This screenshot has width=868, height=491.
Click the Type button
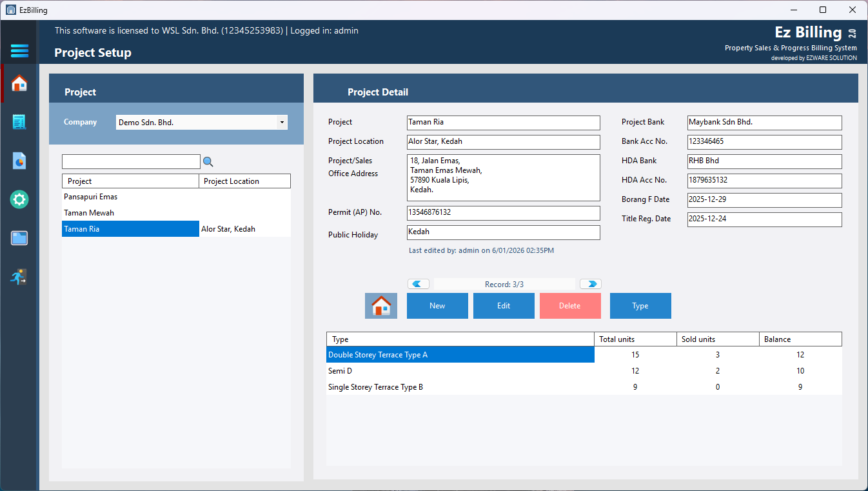[x=640, y=306]
